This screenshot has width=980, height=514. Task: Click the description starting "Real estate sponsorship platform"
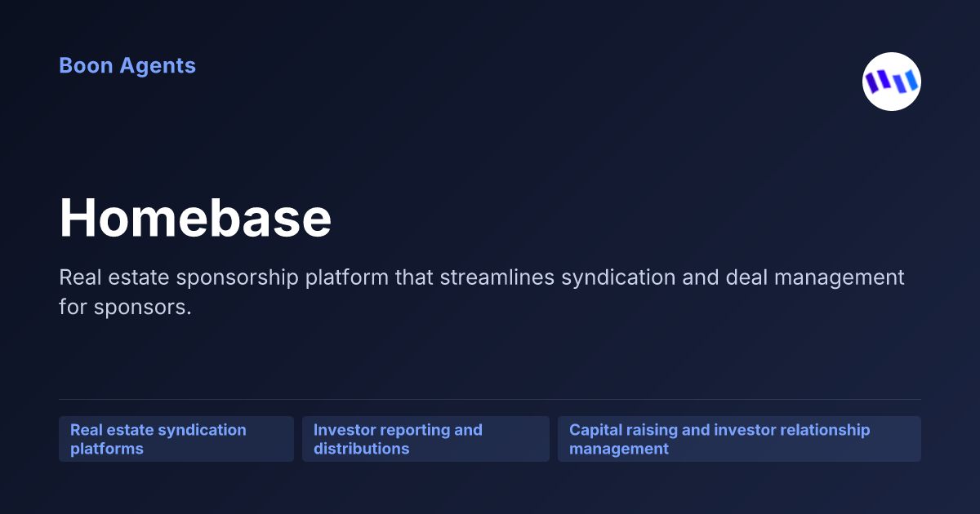tap(482, 292)
